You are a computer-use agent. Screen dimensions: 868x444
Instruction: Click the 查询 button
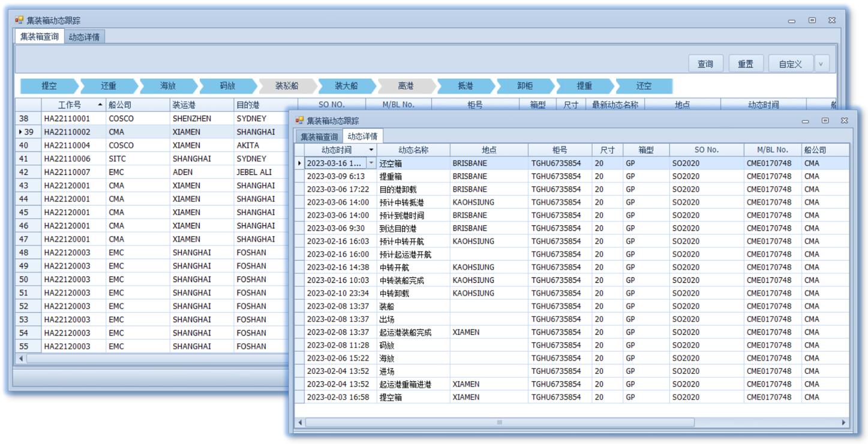point(705,64)
